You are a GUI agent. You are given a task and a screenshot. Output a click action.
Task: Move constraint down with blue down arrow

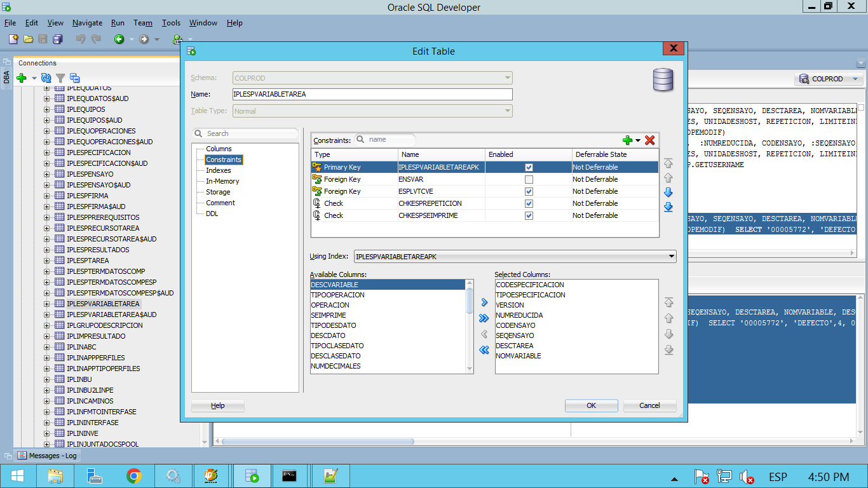(x=668, y=193)
